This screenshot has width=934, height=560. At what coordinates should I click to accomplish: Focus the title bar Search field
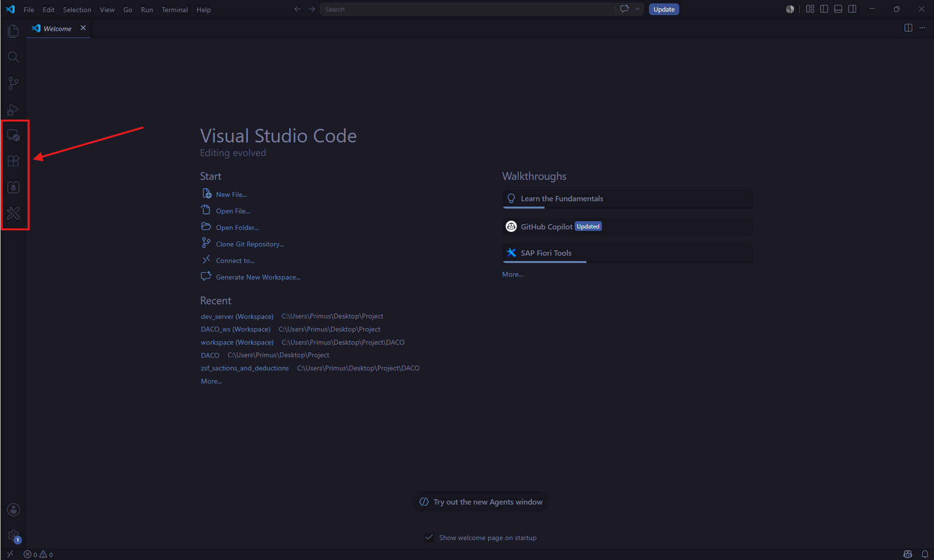(x=467, y=9)
